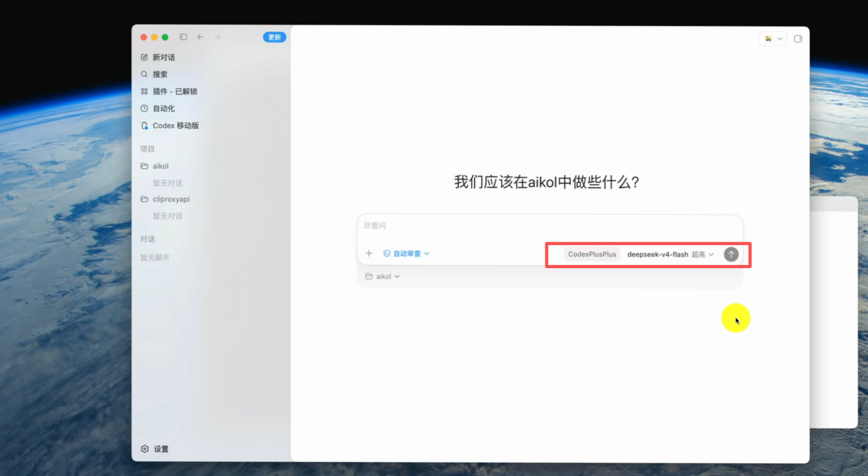Click the plugins grid icon
Image resolution: width=868 pixels, height=476 pixels.
click(x=144, y=91)
